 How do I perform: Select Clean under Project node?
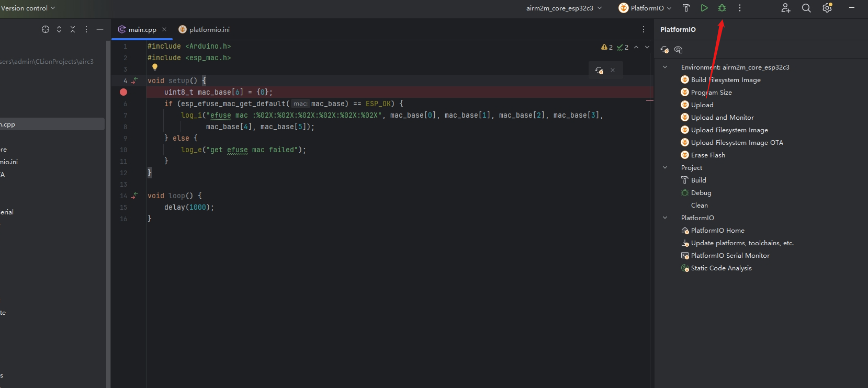click(699, 205)
